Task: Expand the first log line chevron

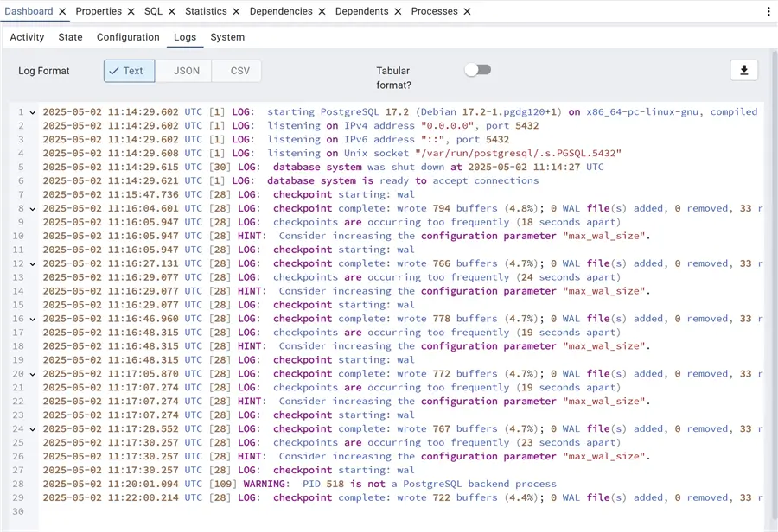Action: coord(31,111)
